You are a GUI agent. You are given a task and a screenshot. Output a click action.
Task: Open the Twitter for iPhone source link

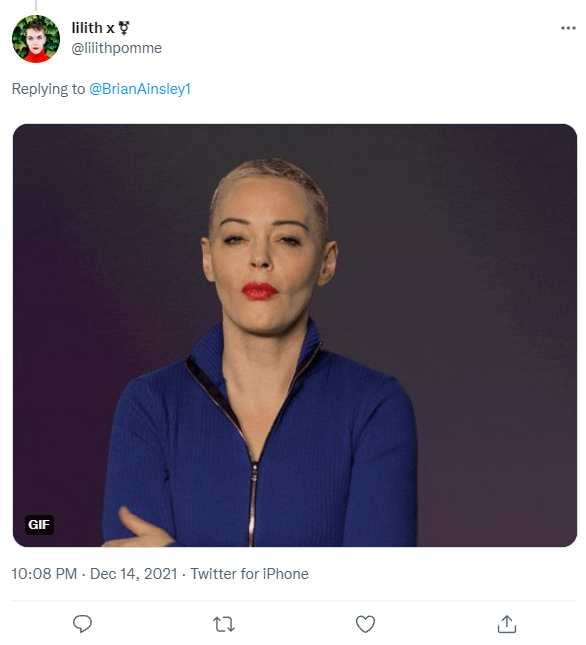click(x=249, y=573)
